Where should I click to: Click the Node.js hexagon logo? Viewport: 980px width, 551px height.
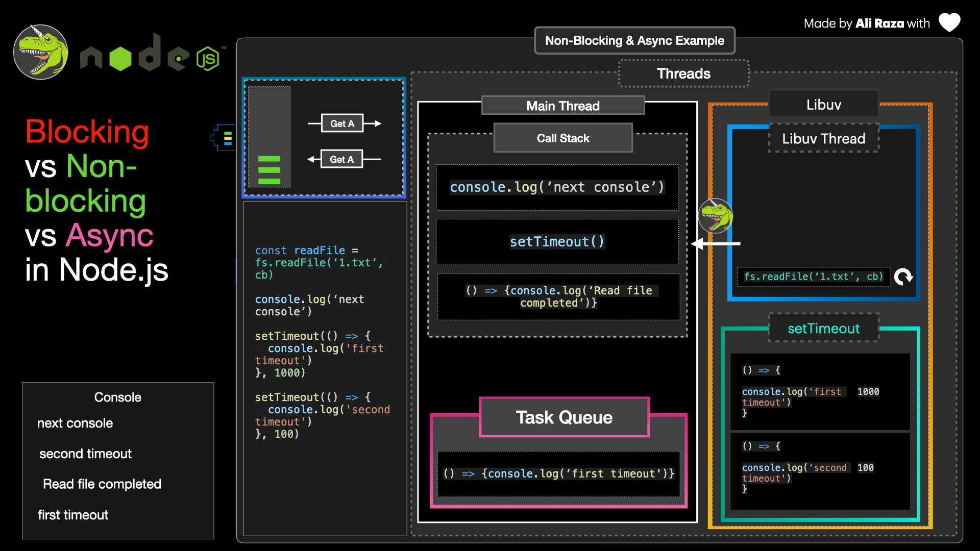point(207,59)
